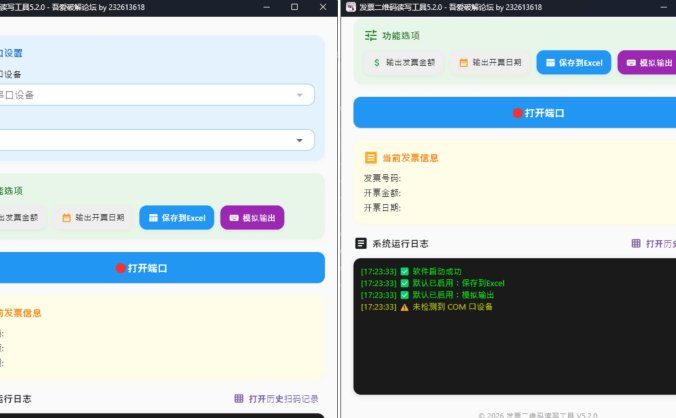Click the orange list icon beside 当前发票信息

tap(371, 158)
